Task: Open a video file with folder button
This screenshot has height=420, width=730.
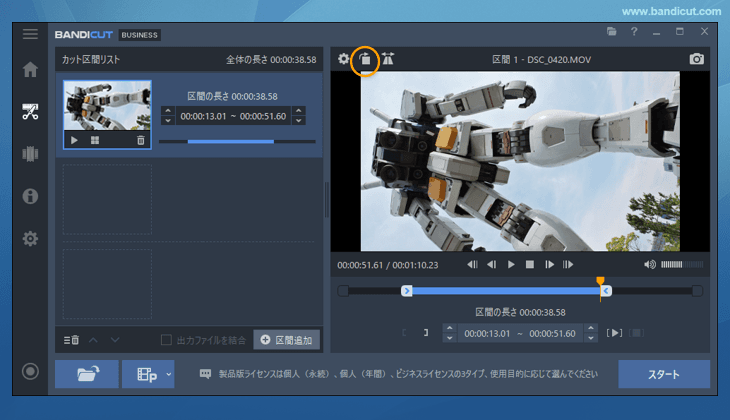Action: coord(87,374)
